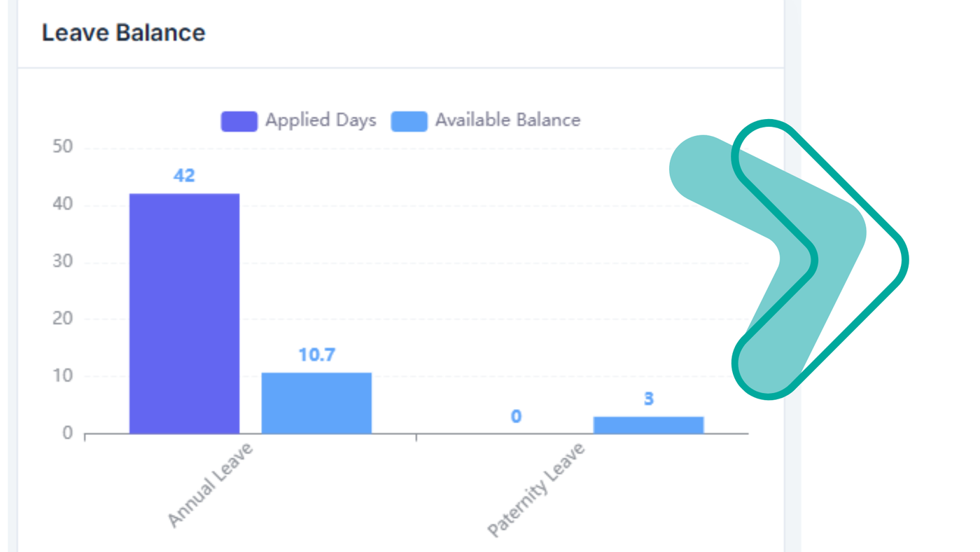980x552 pixels.
Task: Click the Paternity Leave axis label
Action: coord(535,490)
